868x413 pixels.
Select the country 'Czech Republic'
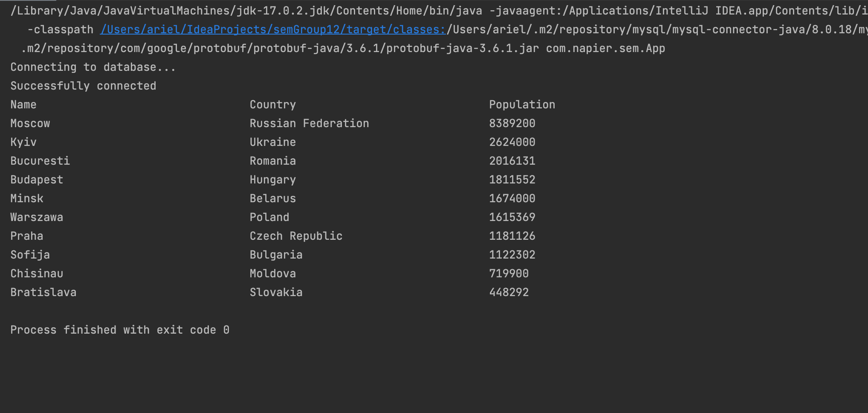[x=296, y=236]
